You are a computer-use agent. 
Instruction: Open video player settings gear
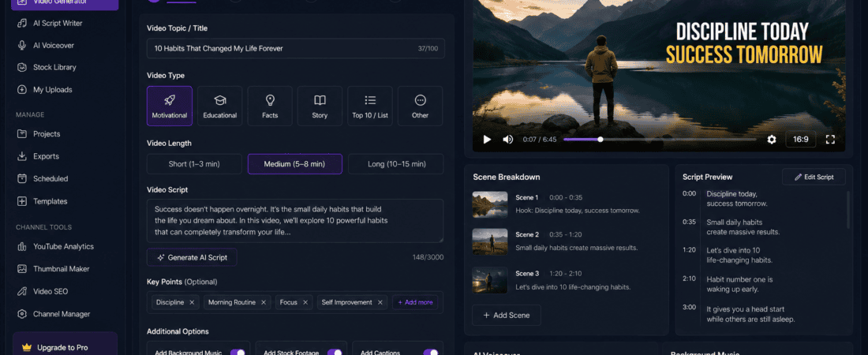point(772,140)
